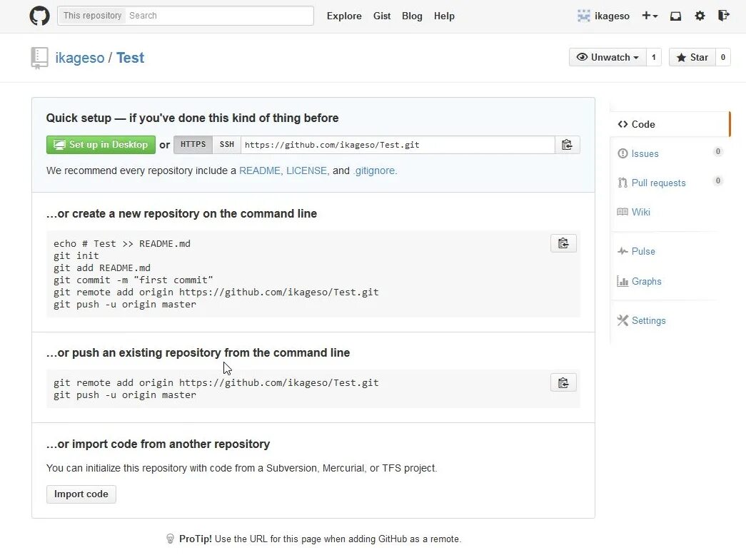Click the GitHub Octocat logo
This screenshot has height=560, width=746.
pos(40,16)
